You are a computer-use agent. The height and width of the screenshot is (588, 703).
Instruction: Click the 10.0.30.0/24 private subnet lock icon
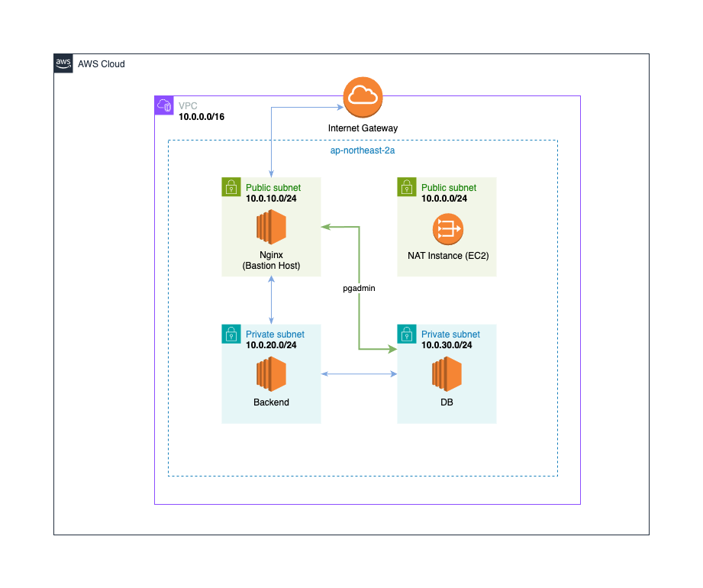point(407,334)
